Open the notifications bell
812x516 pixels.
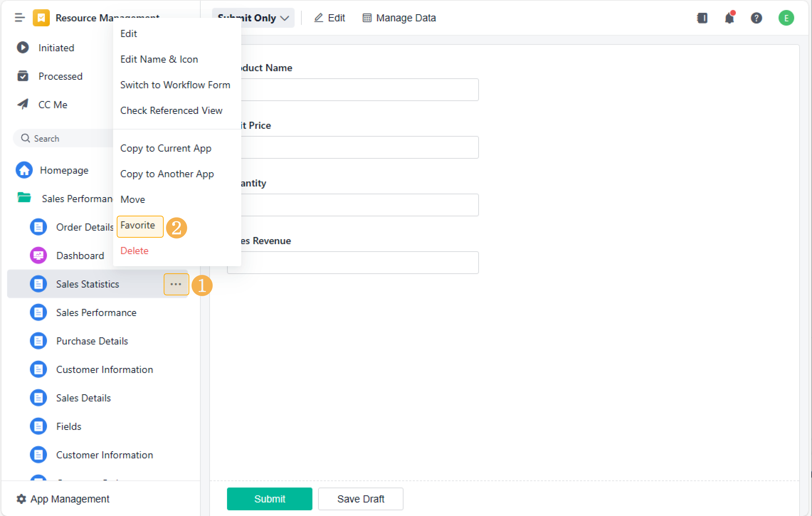[729, 18]
